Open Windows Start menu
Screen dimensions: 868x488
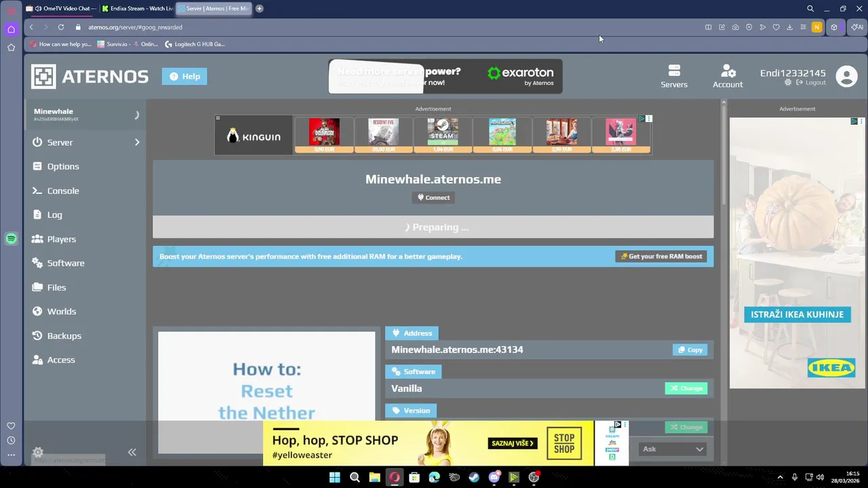pos(334,477)
